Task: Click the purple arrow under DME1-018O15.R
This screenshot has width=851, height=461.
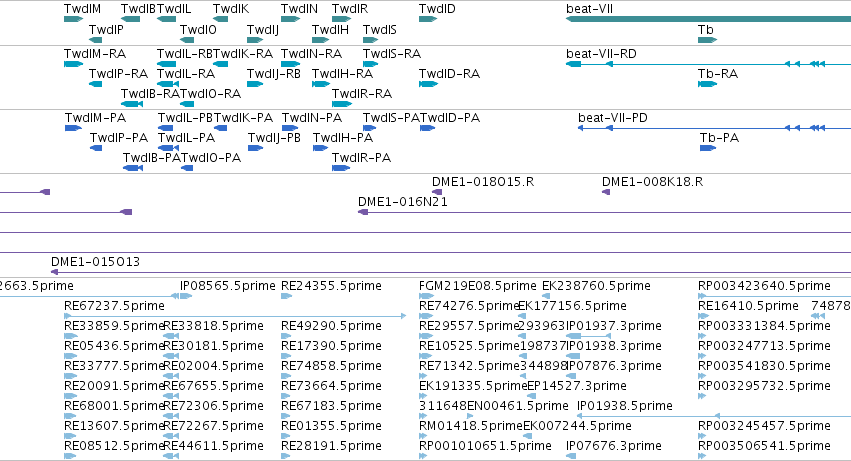Action: click(x=437, y=192)
